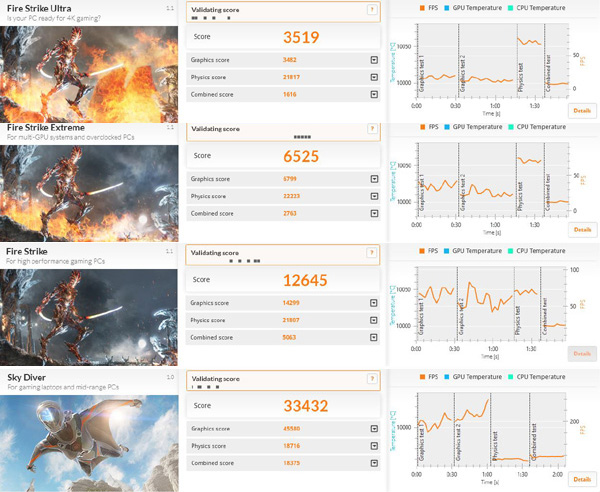The image size is (600, 492).
Task: Click Sky Diver Validating score progress bar
Action: pyautogui.click(x=283, y=387)
